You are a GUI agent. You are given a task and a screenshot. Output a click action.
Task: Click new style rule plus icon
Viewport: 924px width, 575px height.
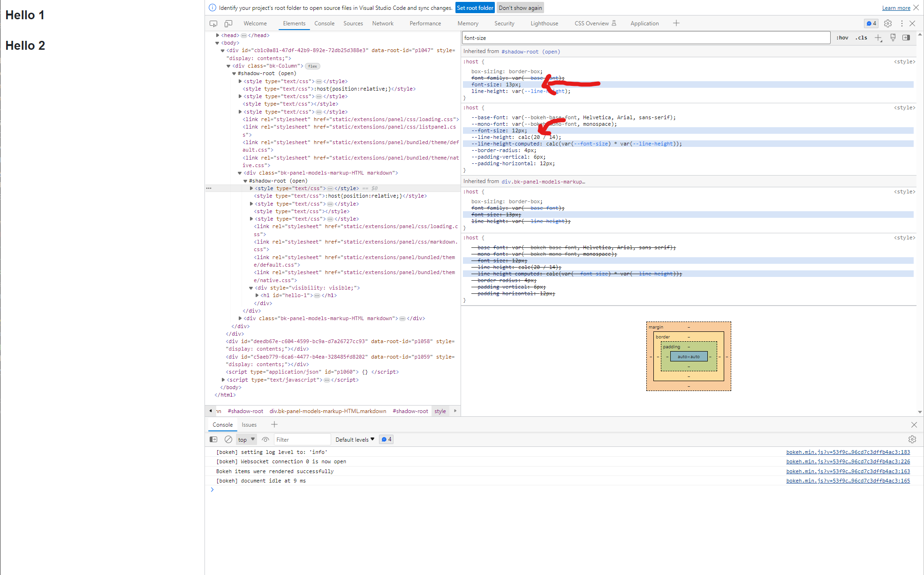point(878,38)
